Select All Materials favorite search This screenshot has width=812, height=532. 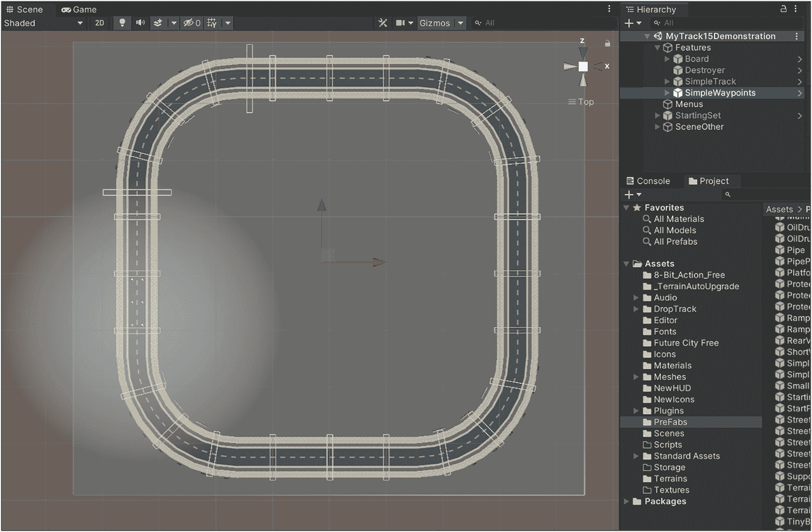coord(679,219)
